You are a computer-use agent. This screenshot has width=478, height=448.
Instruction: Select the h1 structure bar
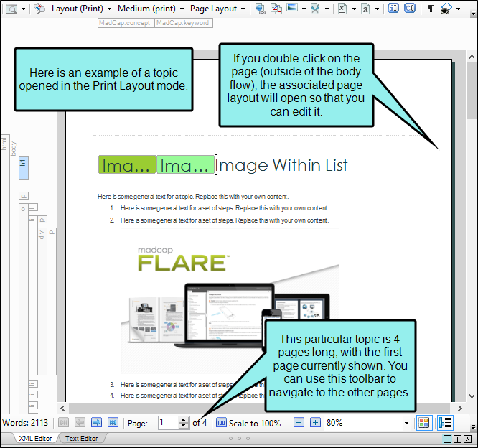point(24,168)
